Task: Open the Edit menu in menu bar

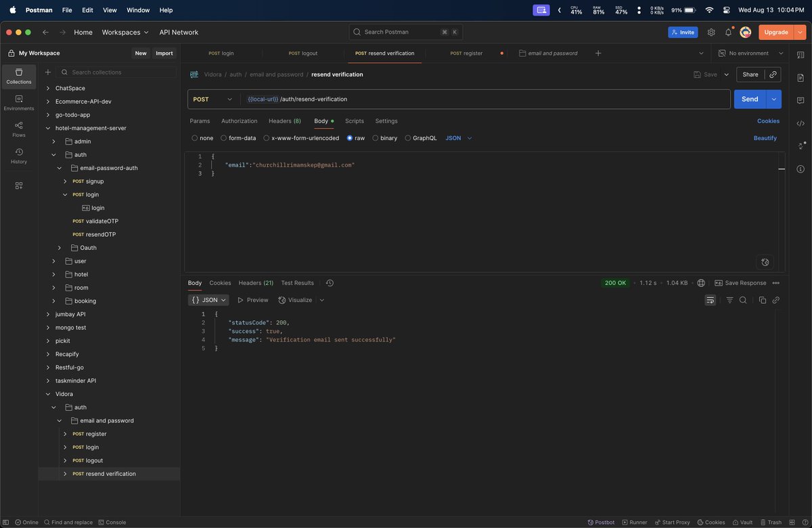Action: tap(88, 10)
